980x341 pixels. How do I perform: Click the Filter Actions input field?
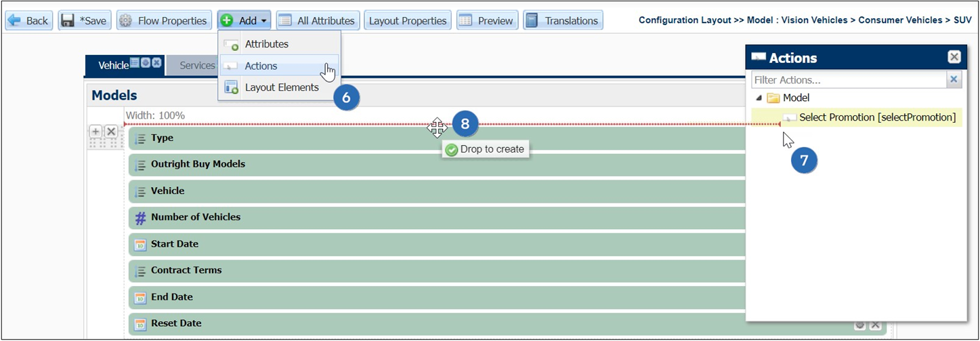849,80
